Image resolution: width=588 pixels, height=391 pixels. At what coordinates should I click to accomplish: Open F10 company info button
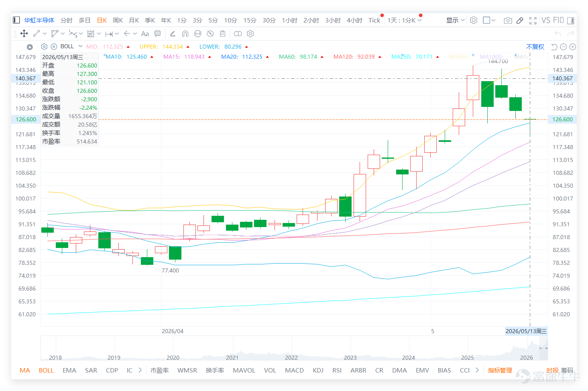(558, 20)
